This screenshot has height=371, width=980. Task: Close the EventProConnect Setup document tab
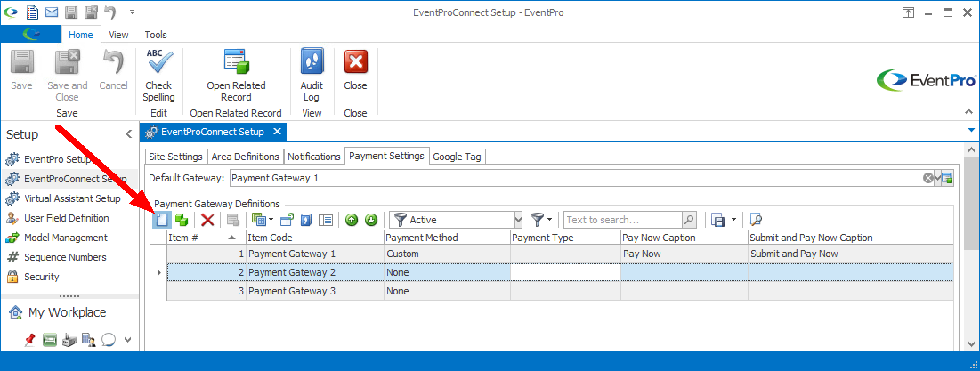(x=278, y=132)
